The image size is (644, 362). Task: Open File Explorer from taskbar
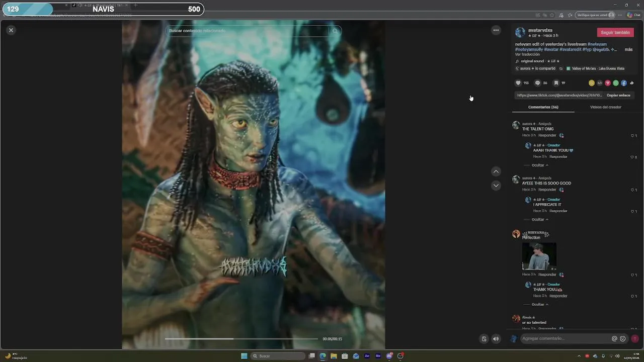334,356
